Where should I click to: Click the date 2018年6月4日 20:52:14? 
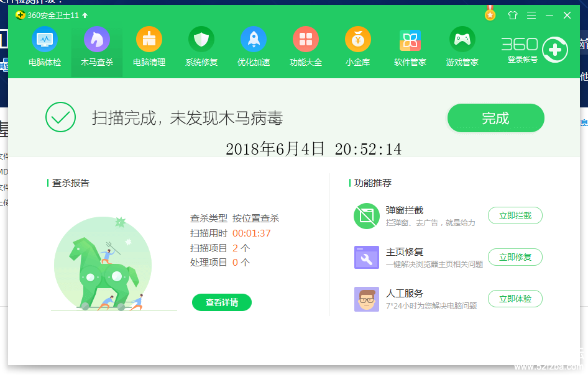pos(313,149)
